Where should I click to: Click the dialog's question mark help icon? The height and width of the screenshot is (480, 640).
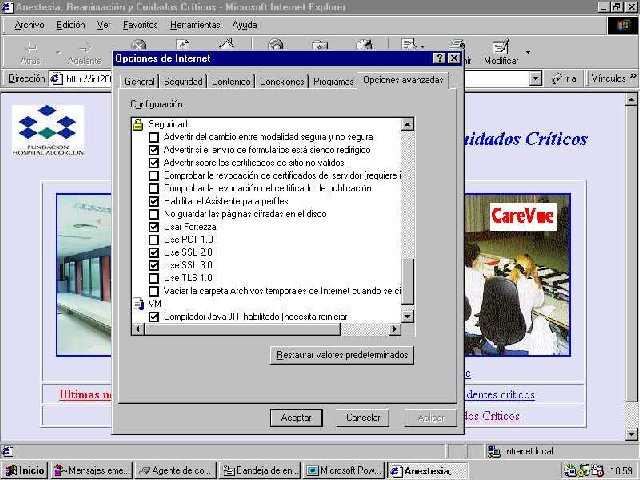[439, 58]
